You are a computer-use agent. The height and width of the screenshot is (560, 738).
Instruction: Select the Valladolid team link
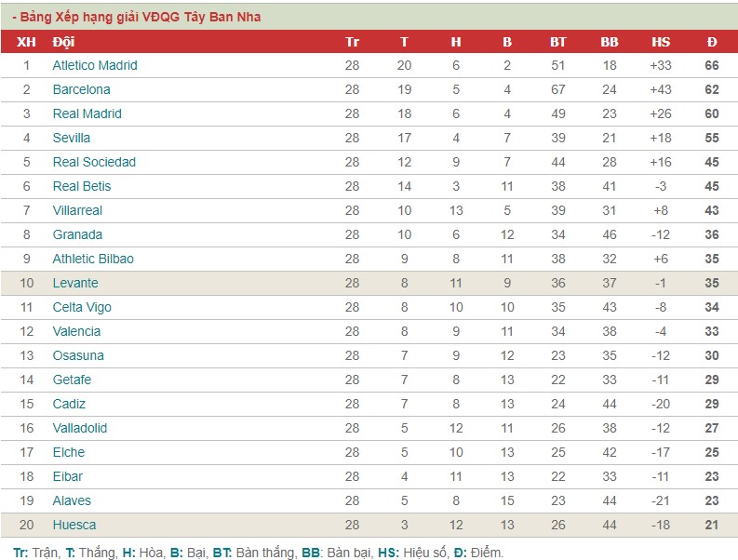[79, 428]
